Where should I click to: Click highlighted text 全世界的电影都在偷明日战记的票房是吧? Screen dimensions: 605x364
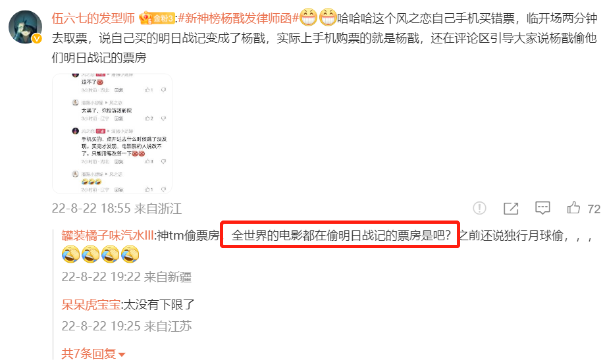[x=340, y=235]
